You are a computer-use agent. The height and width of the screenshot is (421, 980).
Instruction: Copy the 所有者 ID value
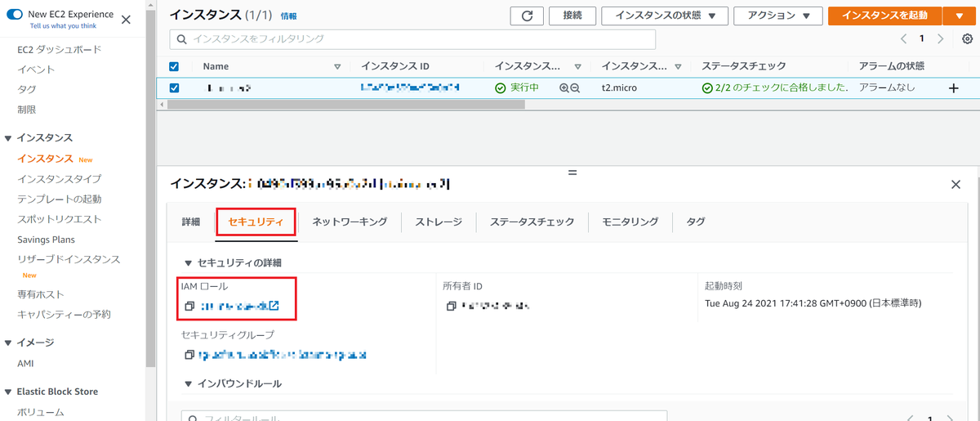(451, 306)
